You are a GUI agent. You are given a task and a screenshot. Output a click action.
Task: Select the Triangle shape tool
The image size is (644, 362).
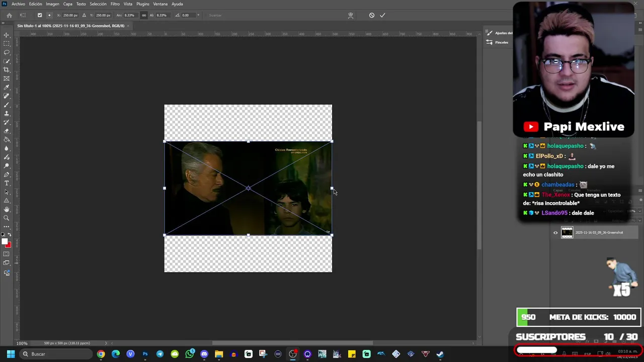coord(7,201)
